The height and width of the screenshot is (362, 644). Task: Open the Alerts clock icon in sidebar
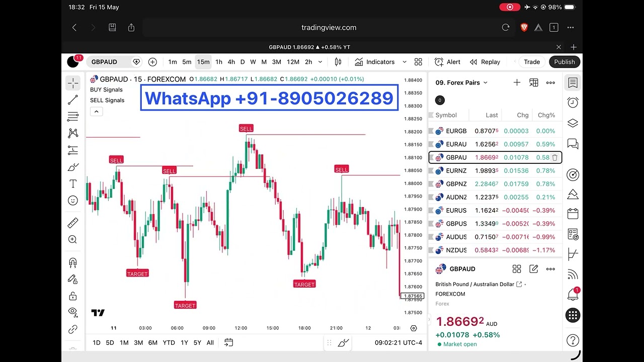573,103
